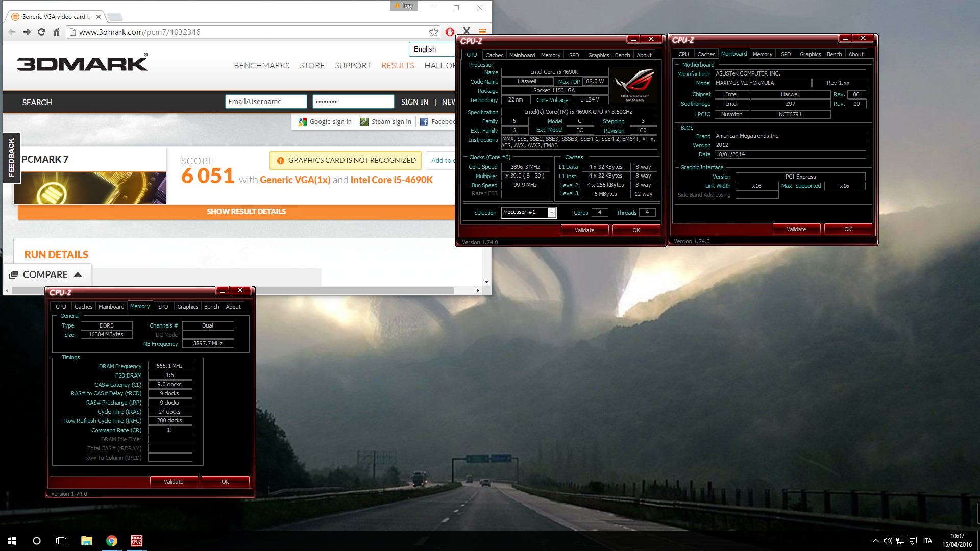
Task: Open Memory tab in CPU-Z processor window
Action: pyautogui.click(x=551, y=55)
